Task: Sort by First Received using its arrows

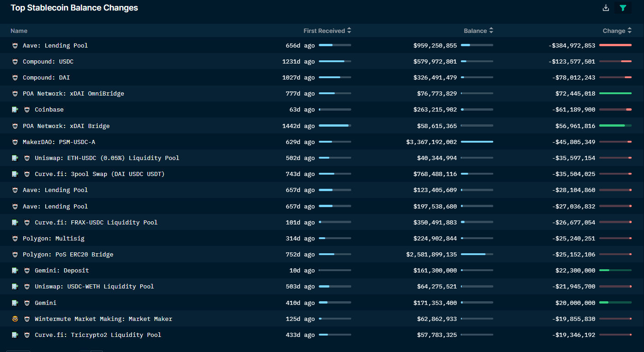Action: point(349,31)
